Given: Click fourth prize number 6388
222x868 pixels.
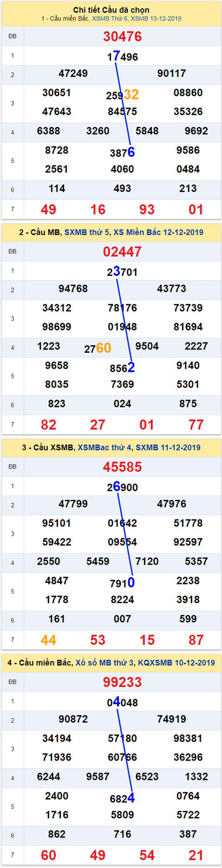Looking at the screenshot, I should [x=49, y=131].
